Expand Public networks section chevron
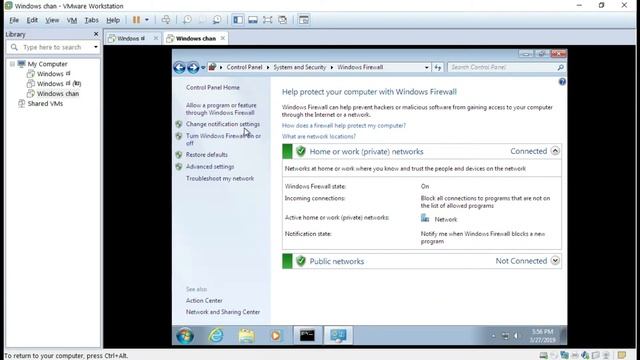The image size is (640, 360). click(555, 260)
